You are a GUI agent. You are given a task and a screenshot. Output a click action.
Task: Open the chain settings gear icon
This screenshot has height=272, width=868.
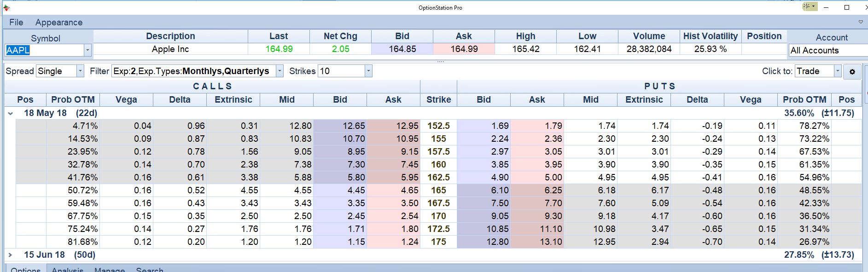point(852,72)
